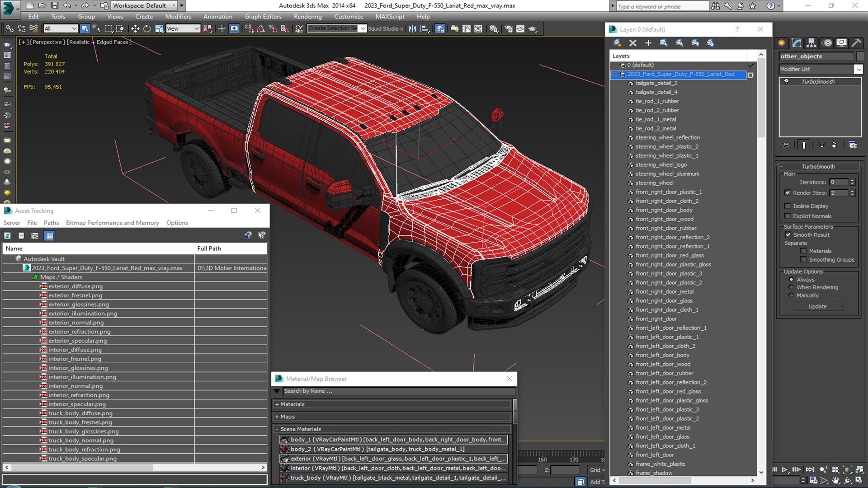Screen dimensions: 868x488
Task: Open the Utilities hammer tab
Action: (x=857, y=43)
